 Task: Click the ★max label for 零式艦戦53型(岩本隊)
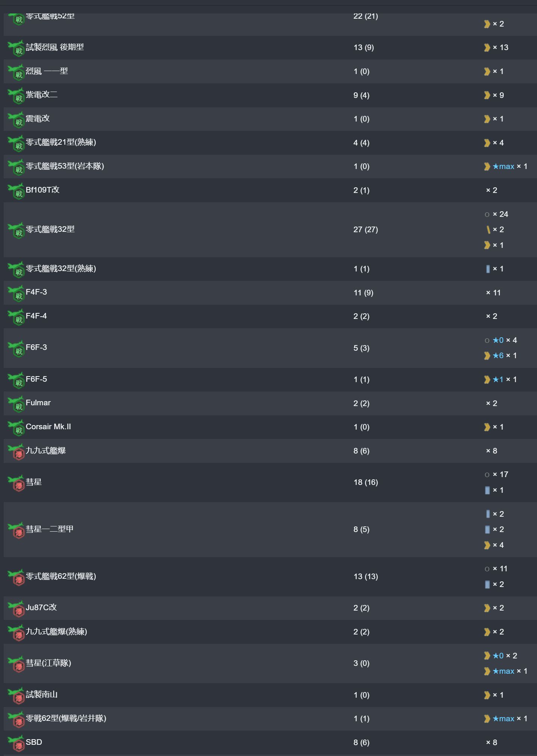503,166
